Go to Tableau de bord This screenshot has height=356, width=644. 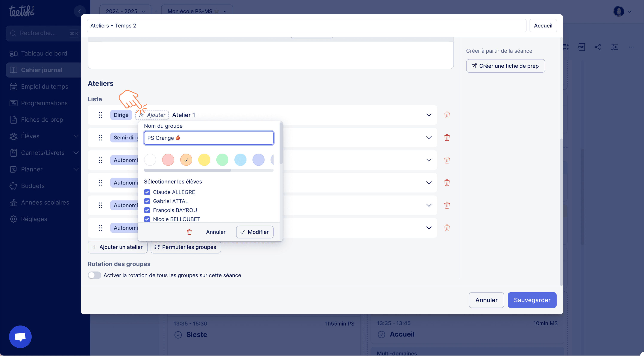click(x=44, y=53)
